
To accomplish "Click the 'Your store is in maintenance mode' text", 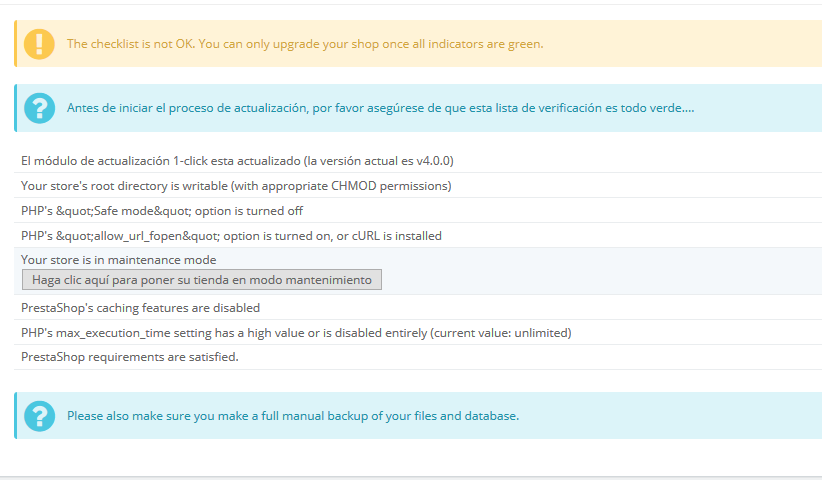I will coord(118,260).
